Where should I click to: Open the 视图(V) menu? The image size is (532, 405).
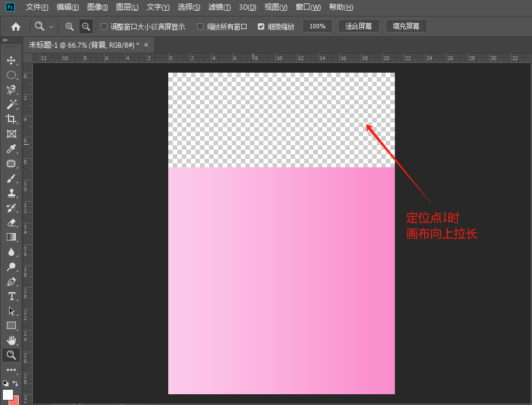tap(275, 7)
